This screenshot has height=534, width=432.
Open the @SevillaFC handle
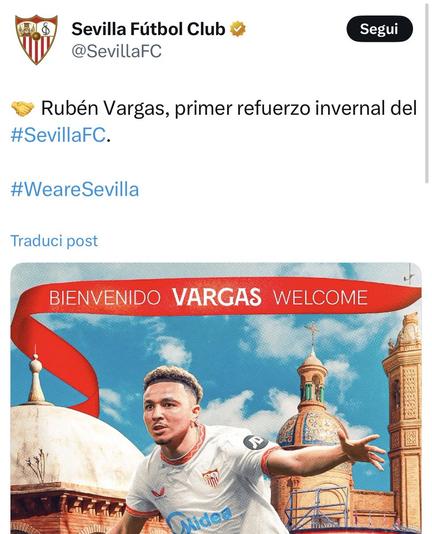coord(117,51)
